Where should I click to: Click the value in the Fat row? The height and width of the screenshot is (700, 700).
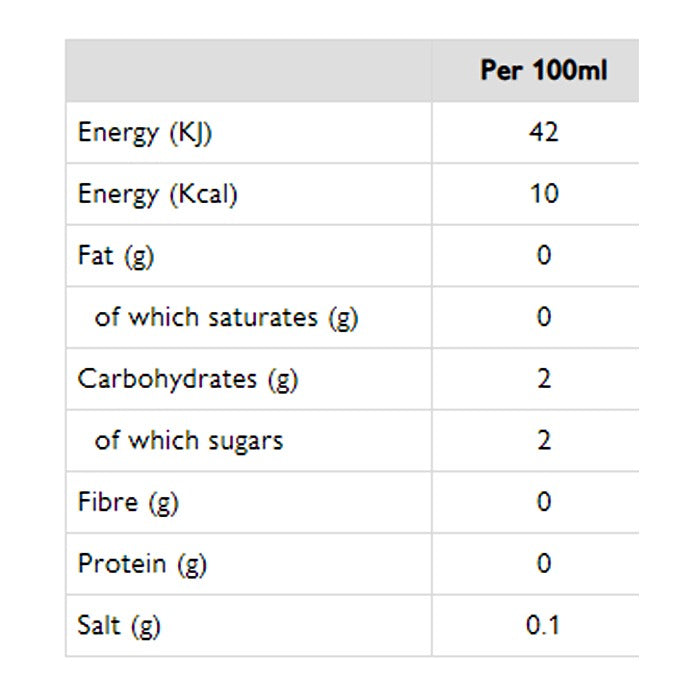(543, 256)
